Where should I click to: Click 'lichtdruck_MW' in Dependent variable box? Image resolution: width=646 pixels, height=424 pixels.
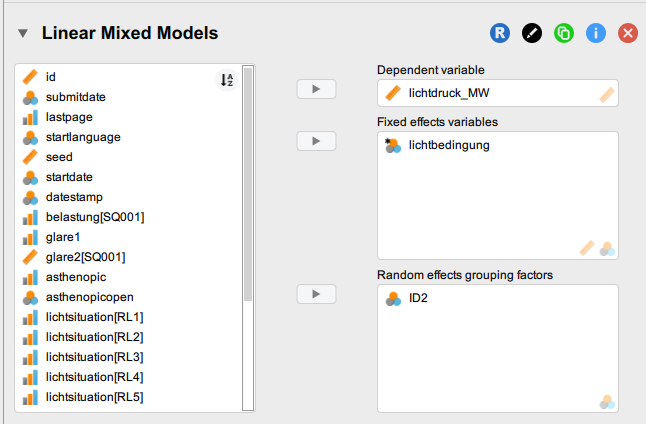tap(449, 93)
